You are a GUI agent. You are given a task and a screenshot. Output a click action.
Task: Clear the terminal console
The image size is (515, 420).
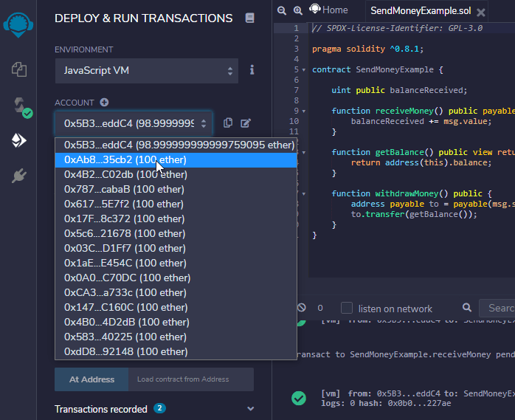pos(302,308)
